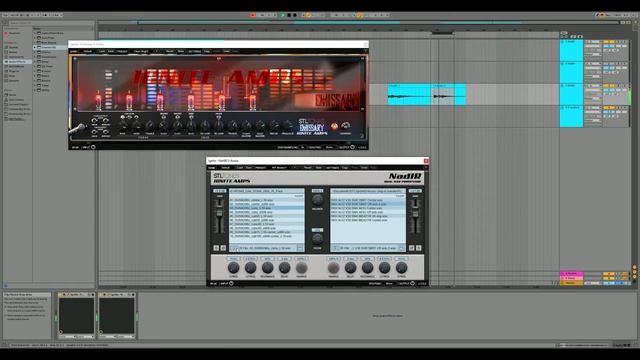
Task: Select the first audio clip on track 3
Action: 409,95
